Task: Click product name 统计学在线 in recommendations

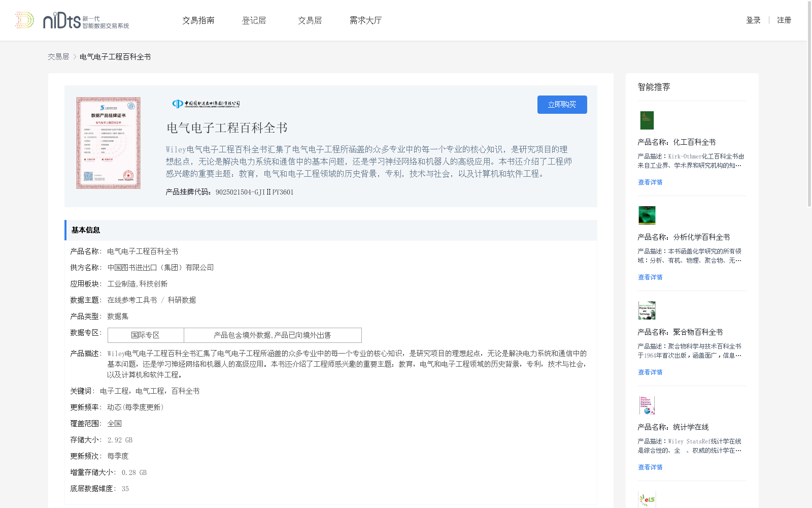Action: click(691, 427)
